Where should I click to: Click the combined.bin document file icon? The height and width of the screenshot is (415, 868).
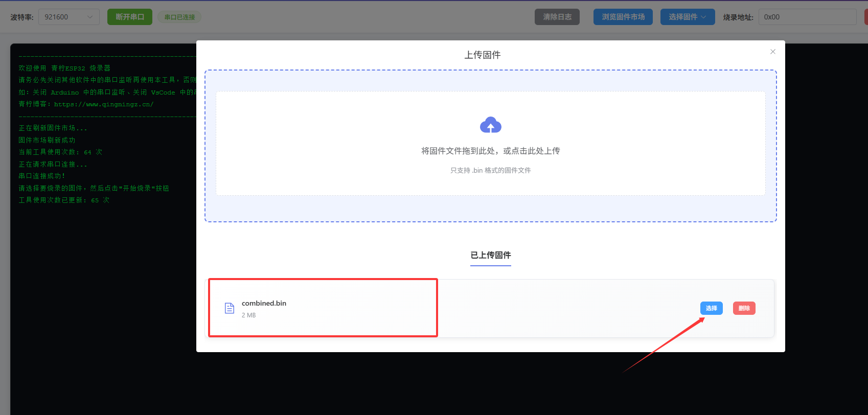(x=230, y=308)
